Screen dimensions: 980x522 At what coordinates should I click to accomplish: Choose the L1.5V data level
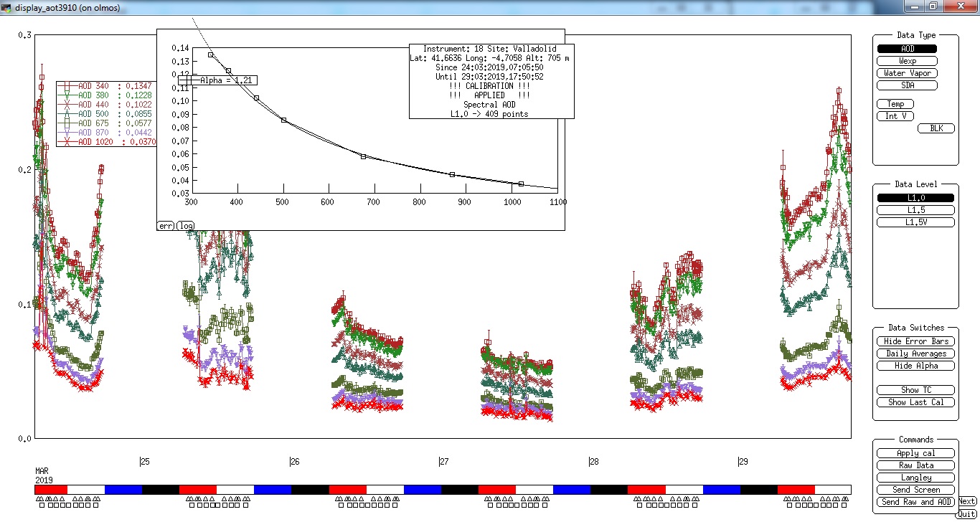[x=915, y=222]
